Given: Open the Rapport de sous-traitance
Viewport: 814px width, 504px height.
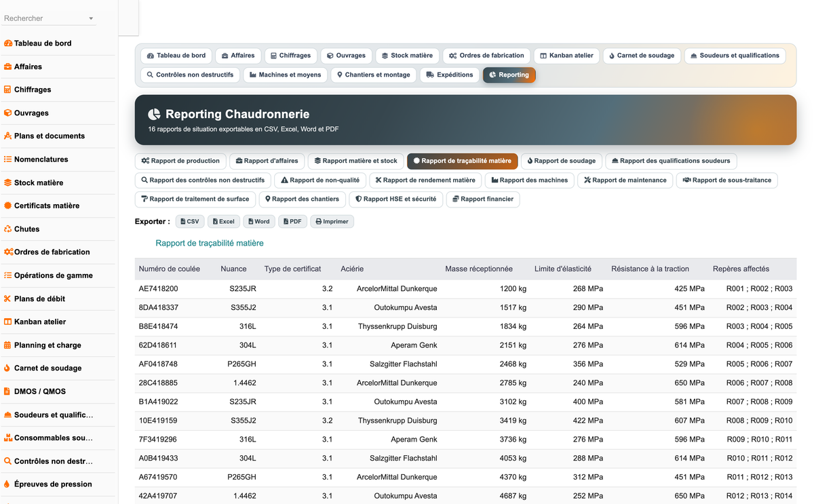Looking at the screenshot, I should [727, 180].
